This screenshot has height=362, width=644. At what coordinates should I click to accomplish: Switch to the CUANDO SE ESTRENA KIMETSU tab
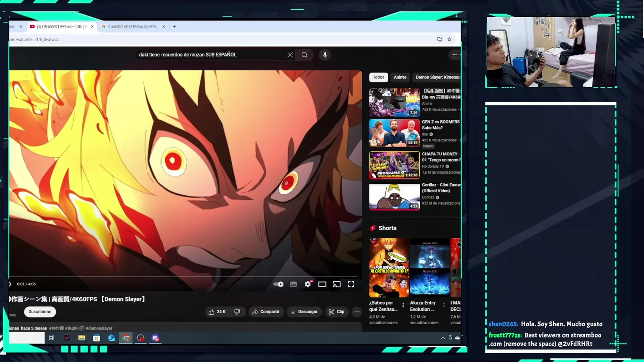pyautogui.click(x=133, y=27)
